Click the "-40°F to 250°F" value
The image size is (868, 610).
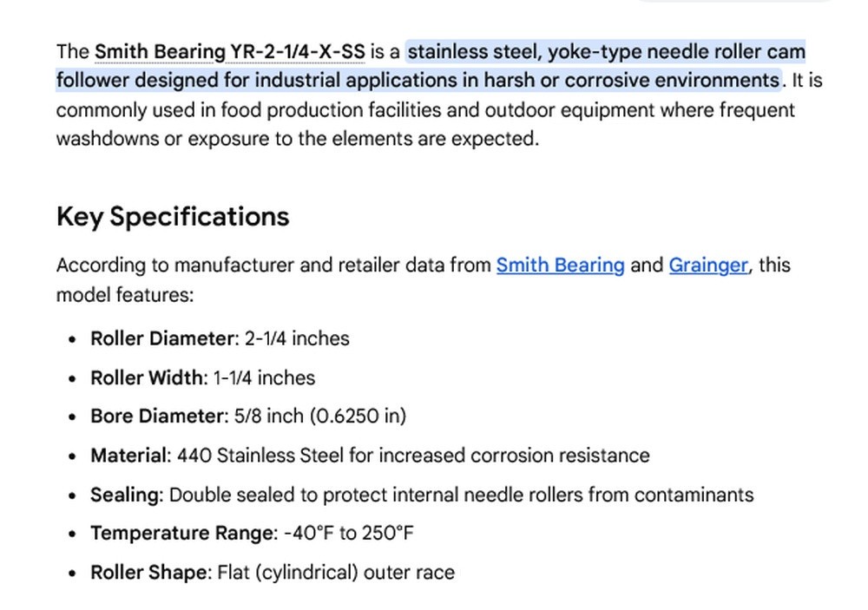tap(349, 533)
